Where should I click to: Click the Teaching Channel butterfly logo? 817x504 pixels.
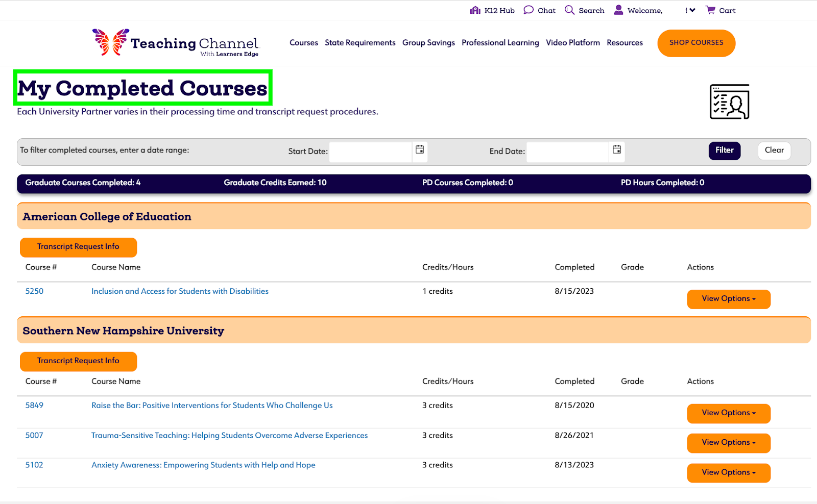[110, 42]
